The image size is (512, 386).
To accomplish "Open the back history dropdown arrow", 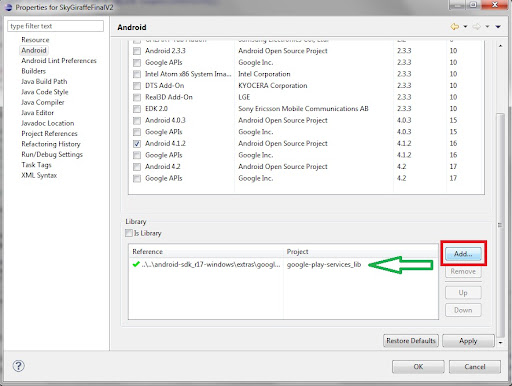I will (465, 27).
